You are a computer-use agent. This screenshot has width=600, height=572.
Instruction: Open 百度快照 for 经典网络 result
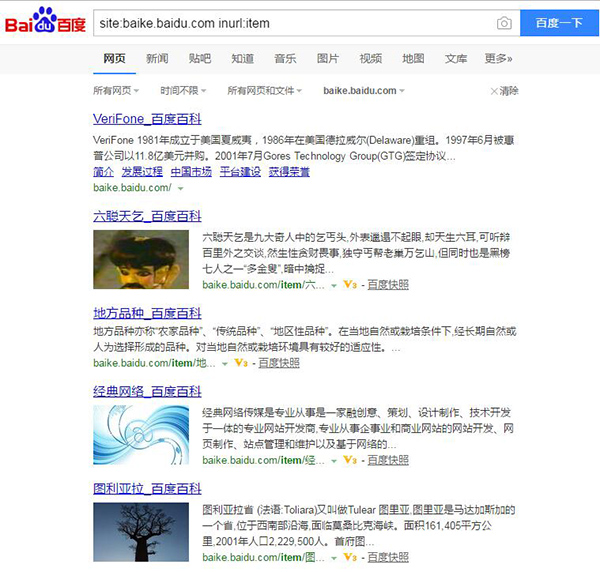coord(388,460)
